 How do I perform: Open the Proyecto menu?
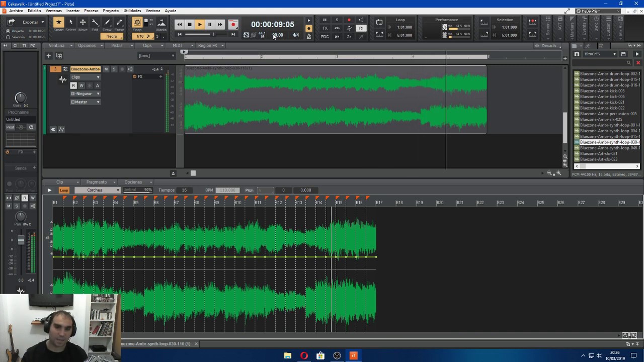tap(111, 11)
